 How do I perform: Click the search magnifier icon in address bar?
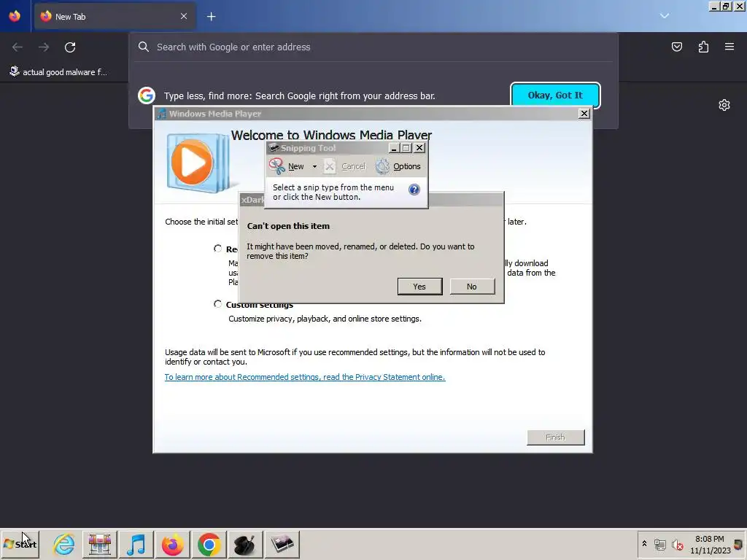pyautogui.click(x=144, y=47)
